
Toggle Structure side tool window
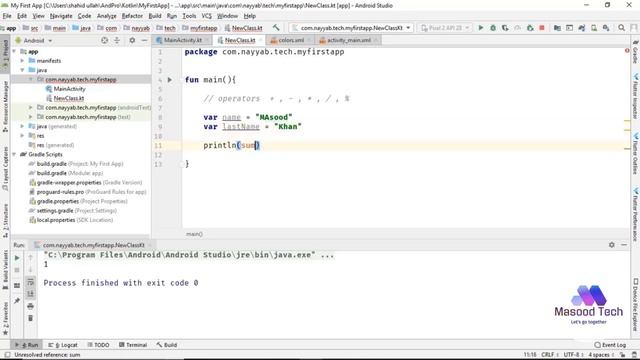(x=5, y=221)
